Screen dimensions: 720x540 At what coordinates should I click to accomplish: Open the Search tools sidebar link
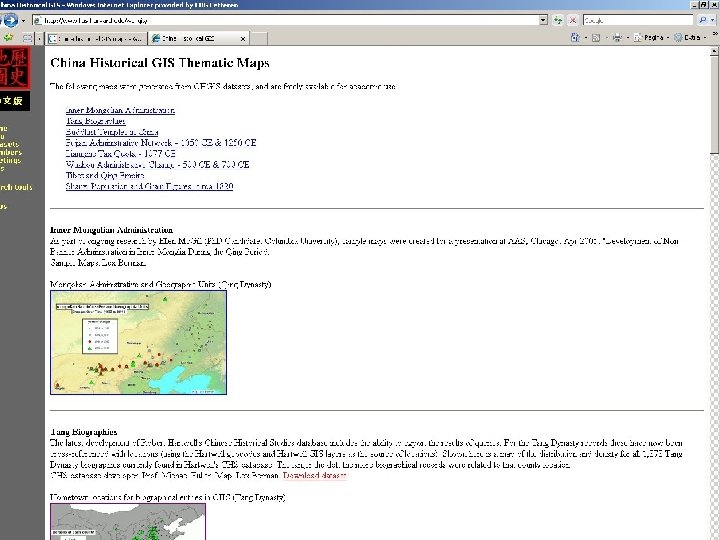click(16, 187)
